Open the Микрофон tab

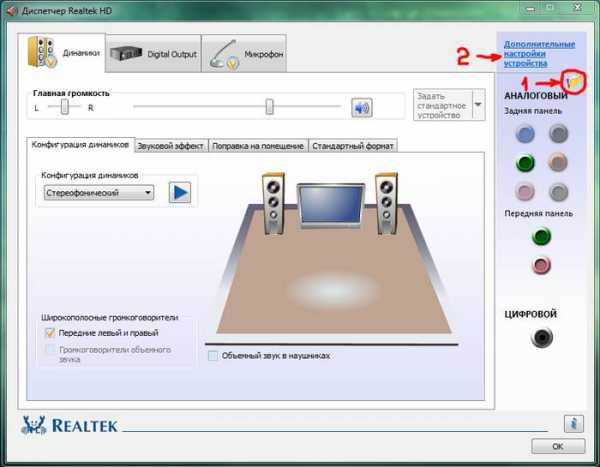click(244, 54)
